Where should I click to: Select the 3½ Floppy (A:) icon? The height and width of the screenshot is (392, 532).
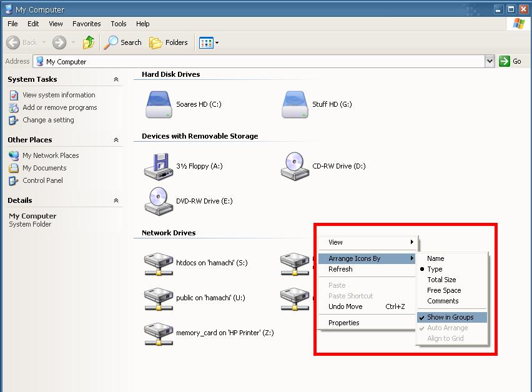point(159,166)
